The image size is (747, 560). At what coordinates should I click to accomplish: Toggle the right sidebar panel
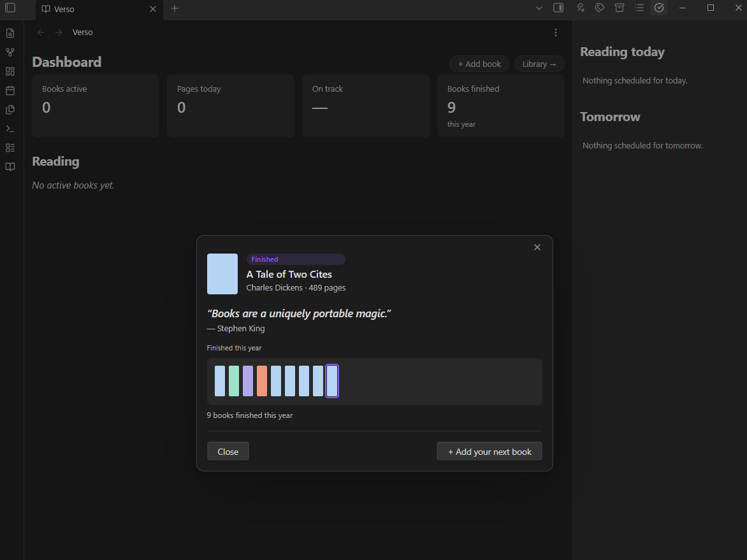558,8
